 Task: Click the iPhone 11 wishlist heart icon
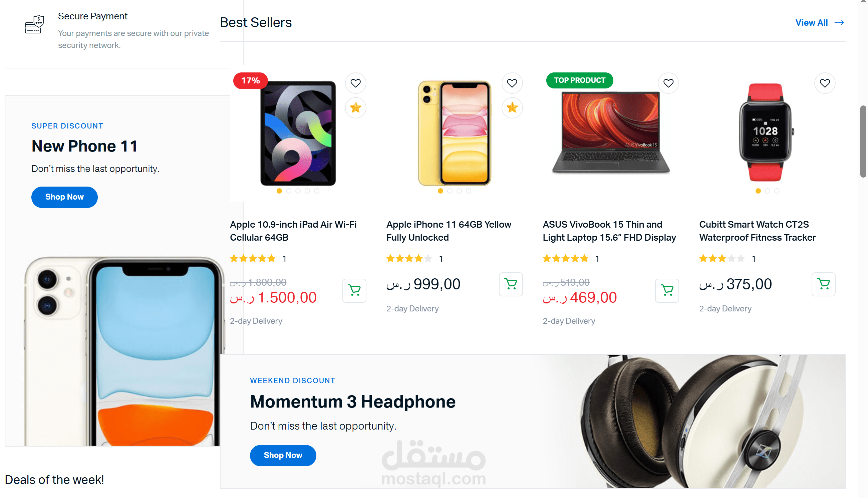pos(512,83)
